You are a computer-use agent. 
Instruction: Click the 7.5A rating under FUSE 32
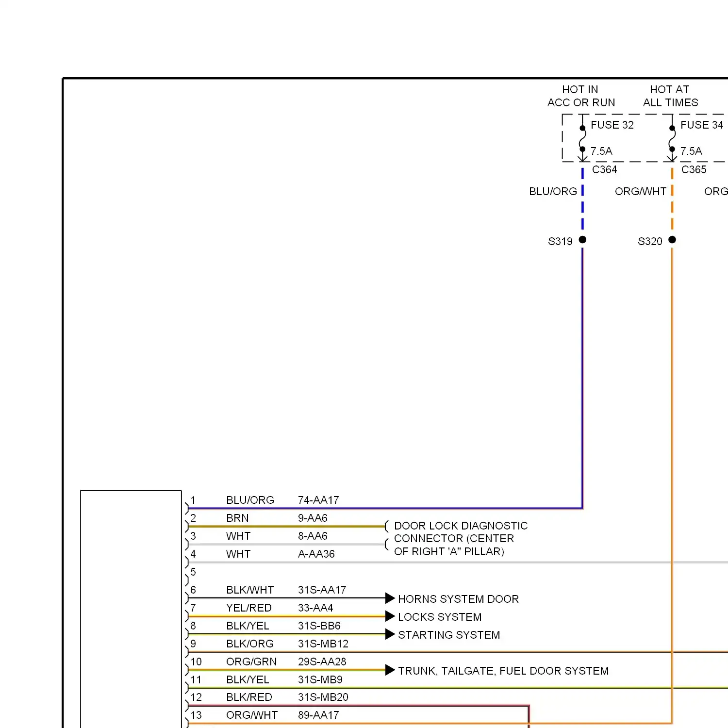point(601,151)
